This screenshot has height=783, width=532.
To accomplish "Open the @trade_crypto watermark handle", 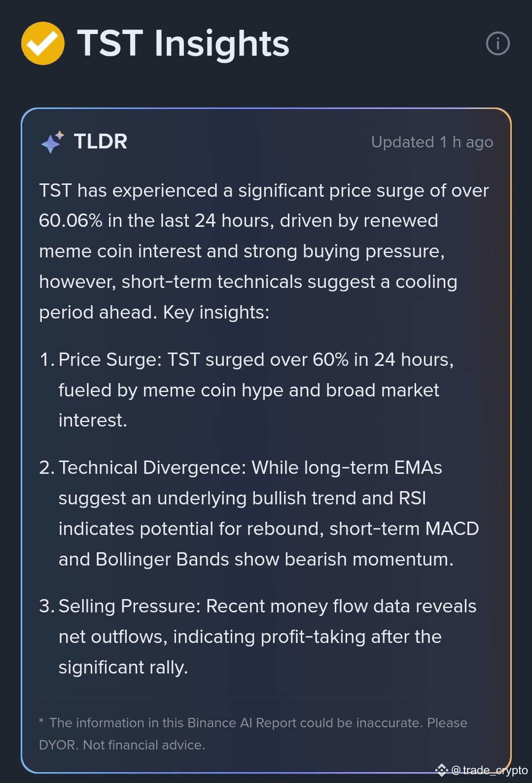I will click(489, 770).
